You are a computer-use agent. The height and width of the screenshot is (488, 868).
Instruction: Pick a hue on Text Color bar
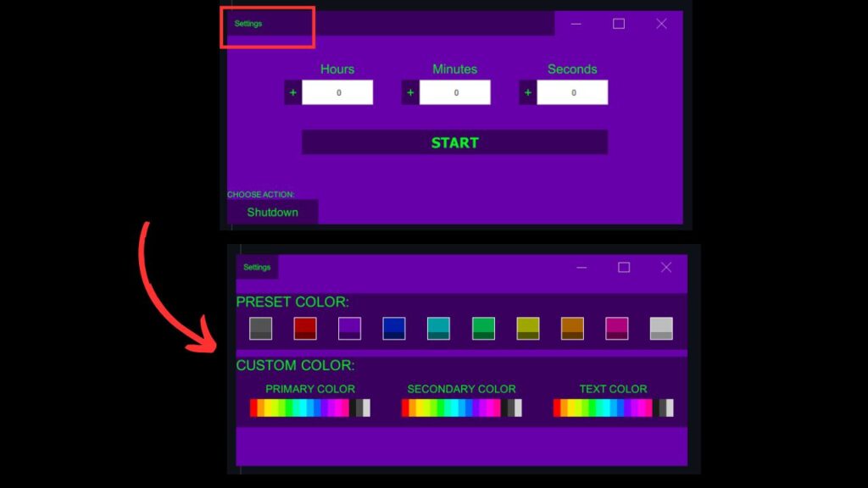click(x=614, y=408)
